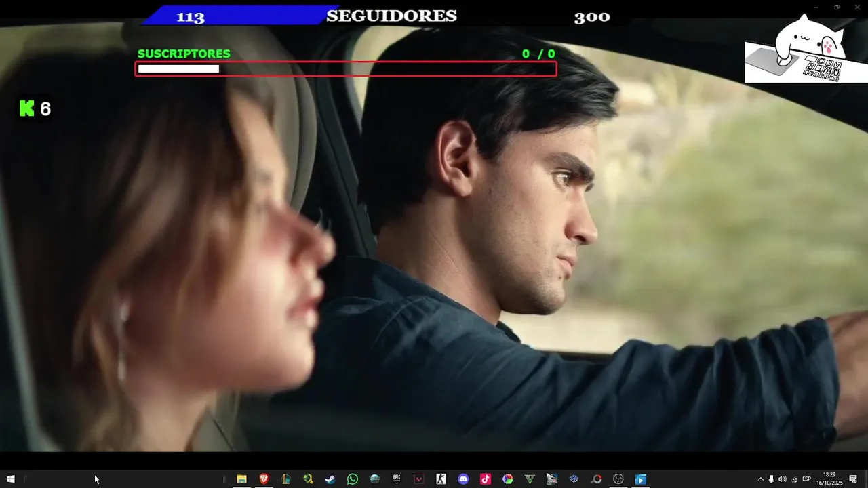Open Valorant from the taskbar
Image resolution: width=868 pixels, height=488 pixels.
[x=418, y=479]
